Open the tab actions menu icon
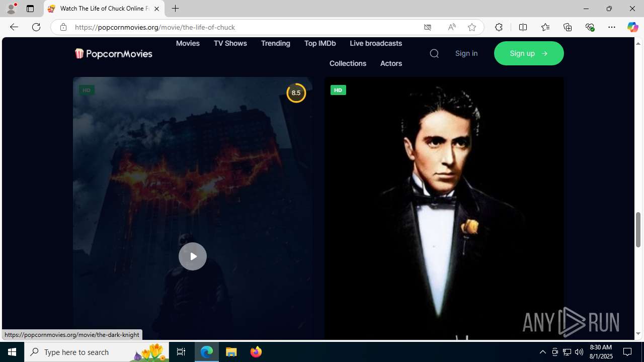 click(30, 9)
